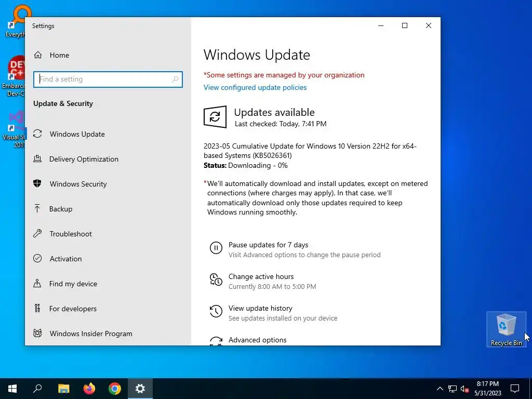Click Currently 8:00 AM to 5:00 PM text
This screenshot has height=399, width=532.
click(x=272, y=287)
